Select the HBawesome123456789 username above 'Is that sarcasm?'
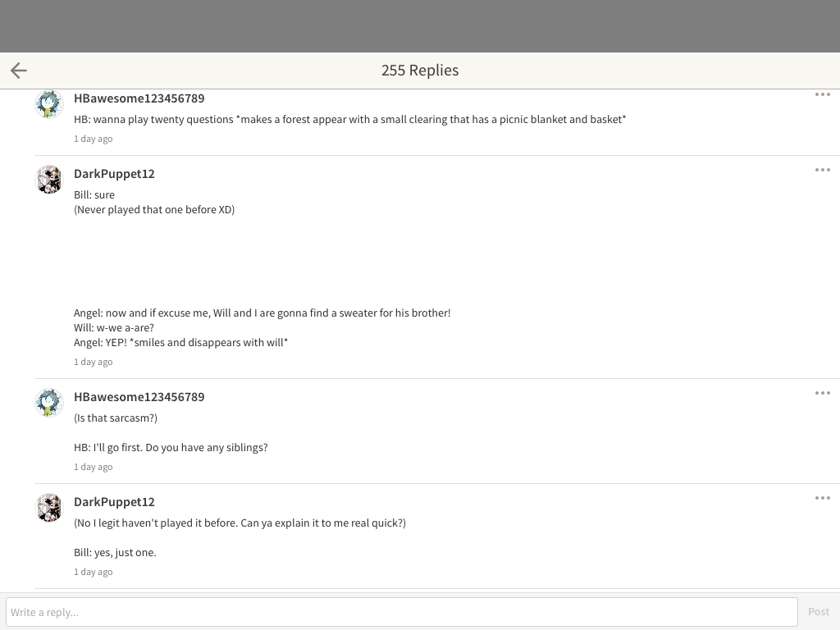The image size is (840, 630). tap(139, 396)
